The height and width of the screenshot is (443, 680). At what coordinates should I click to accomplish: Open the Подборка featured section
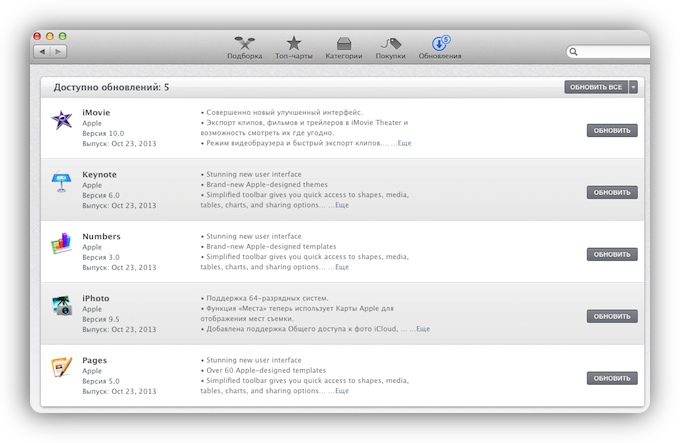click(245, 47)
